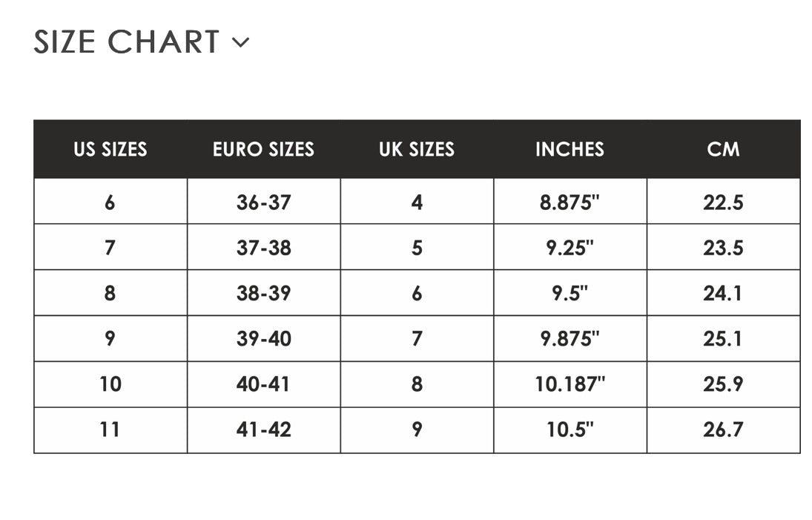Screen dimensions: 812x520
Task: Select the 8.875" inches cell
Action: pos(570,202)
